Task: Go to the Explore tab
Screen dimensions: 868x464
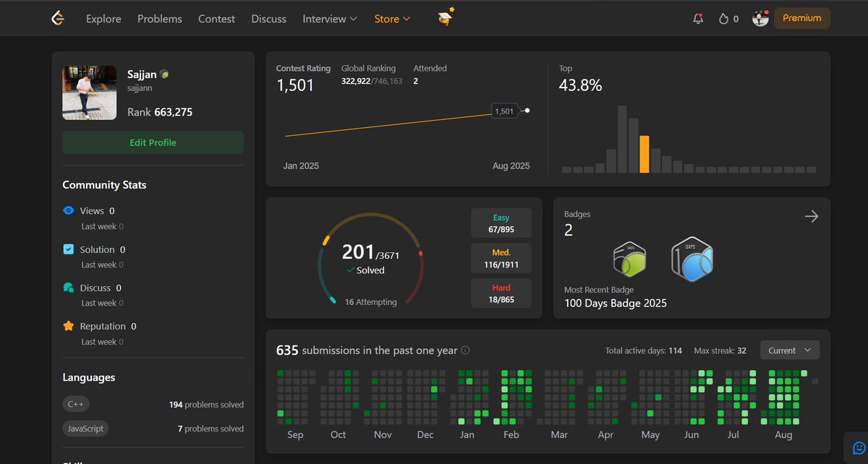Action: click(x=103, y=19)
